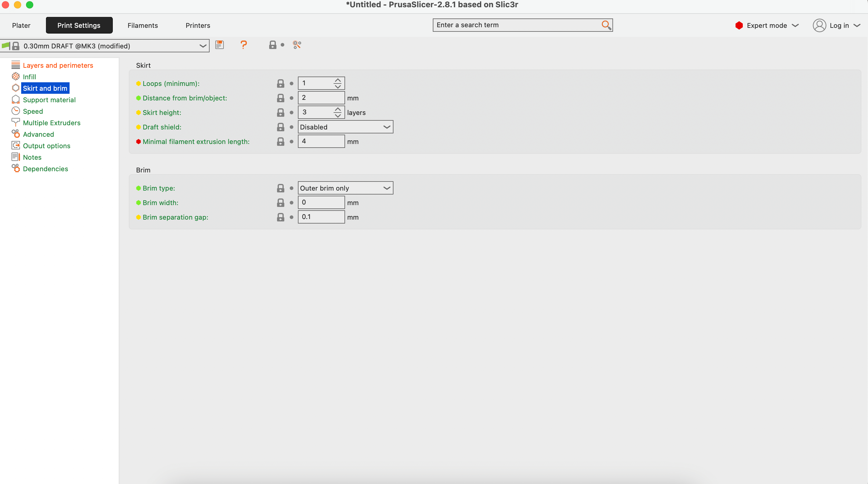
Task: Click the Speed clock icon
Action: pyautogui.click(x=15, y=111)
